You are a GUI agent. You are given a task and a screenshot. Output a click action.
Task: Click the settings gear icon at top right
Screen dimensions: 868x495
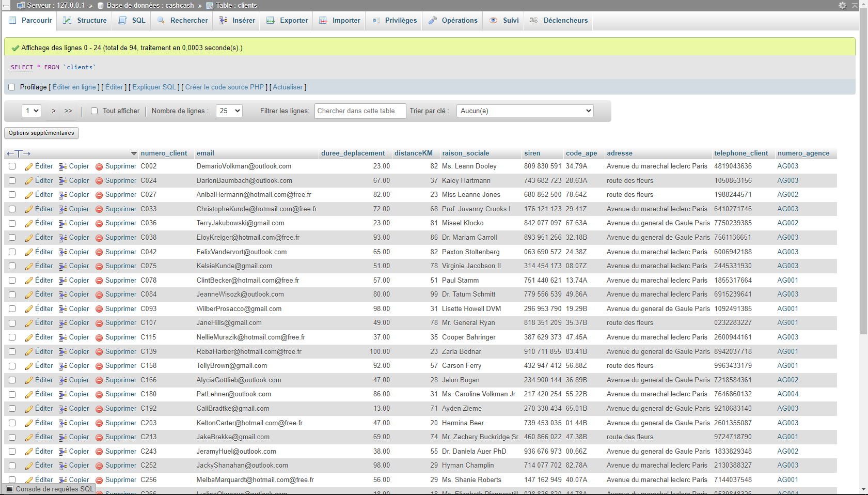point(842,5)
